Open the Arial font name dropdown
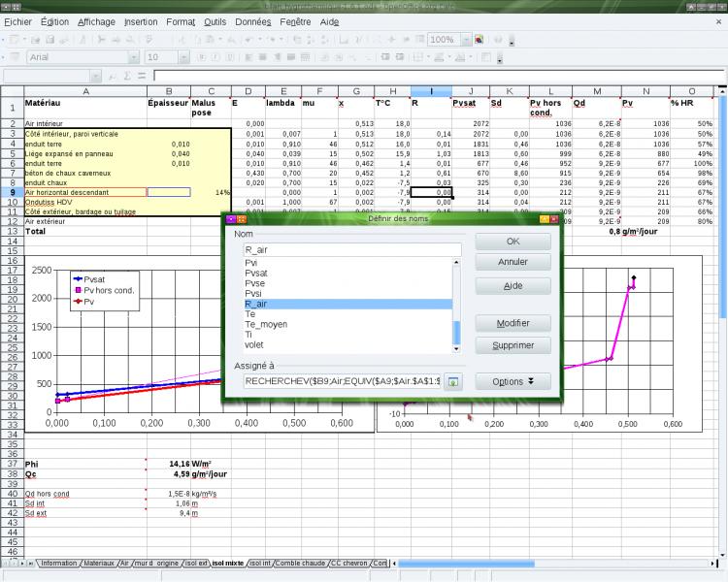 tap(134, 57)
